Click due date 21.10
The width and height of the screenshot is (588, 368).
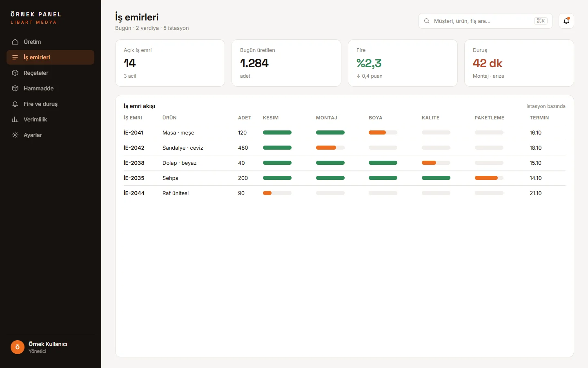click(x=536, y=193)
